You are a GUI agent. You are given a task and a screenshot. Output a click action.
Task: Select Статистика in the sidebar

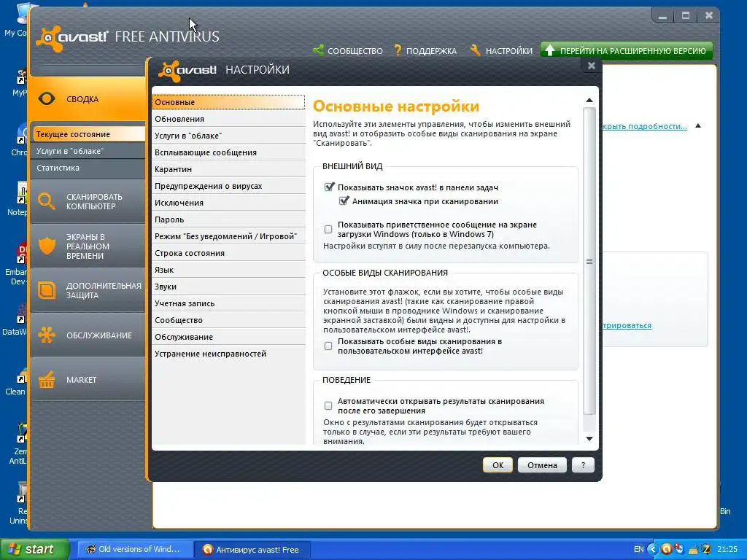88,168
